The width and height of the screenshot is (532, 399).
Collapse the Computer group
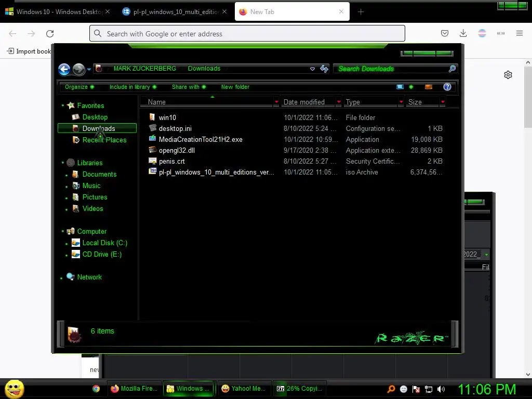point(63,231)
